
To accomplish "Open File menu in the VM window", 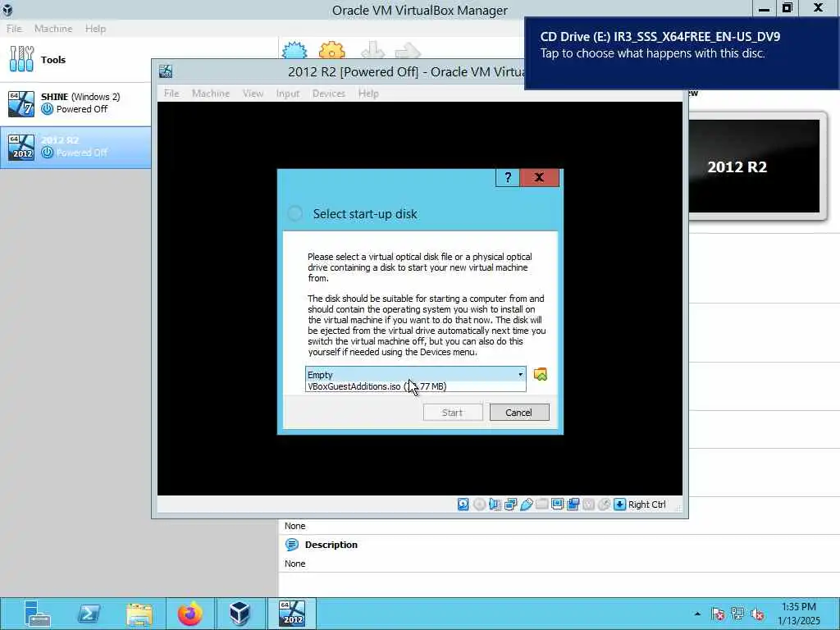I will [171, 94].
